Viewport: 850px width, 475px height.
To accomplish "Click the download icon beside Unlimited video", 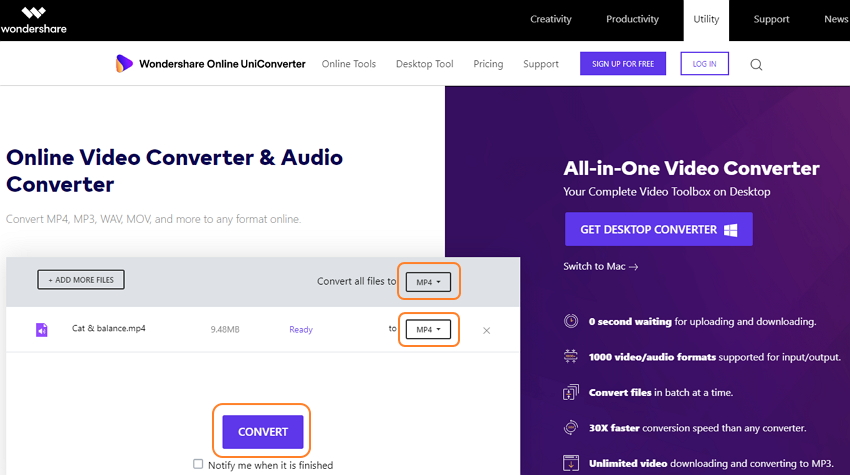I will click(x=571, y=463).
